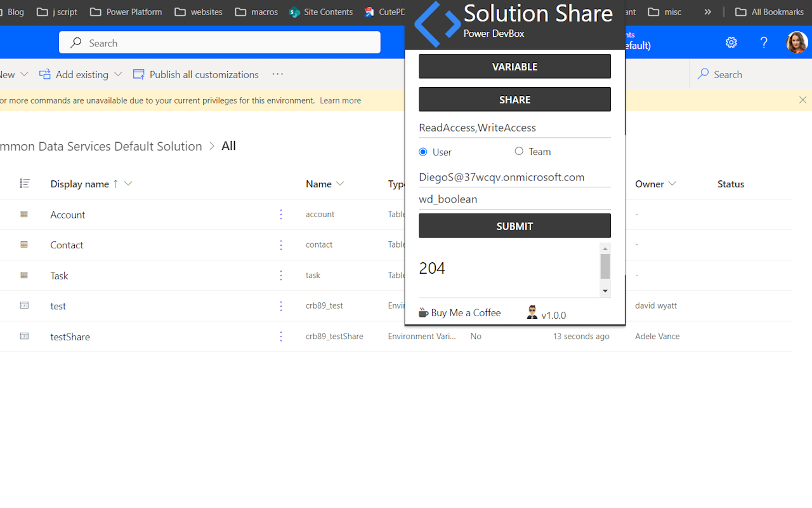Select the User radio button
This screenshot has width=812, height=508.
point(422,151)
